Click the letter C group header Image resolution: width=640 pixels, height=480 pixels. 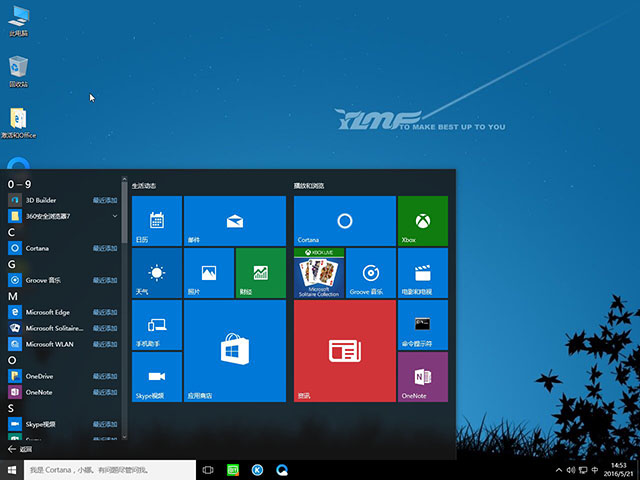click(x=12, y=231)
